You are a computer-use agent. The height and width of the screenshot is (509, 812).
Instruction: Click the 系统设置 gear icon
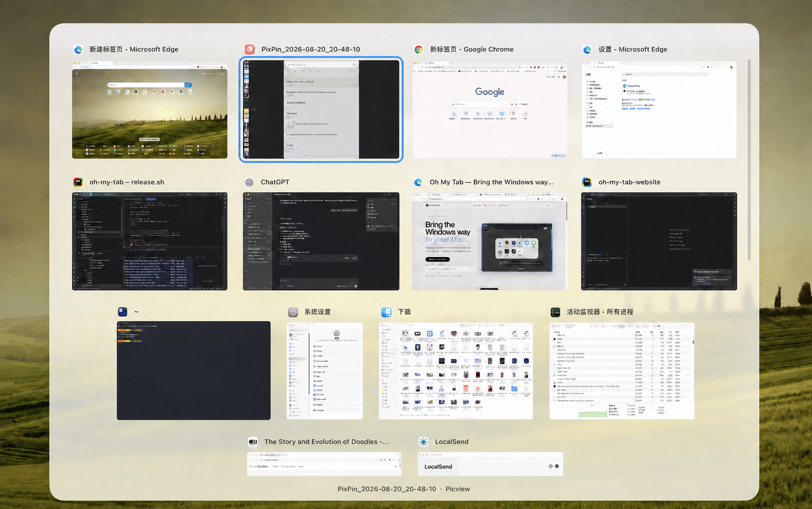293,312
